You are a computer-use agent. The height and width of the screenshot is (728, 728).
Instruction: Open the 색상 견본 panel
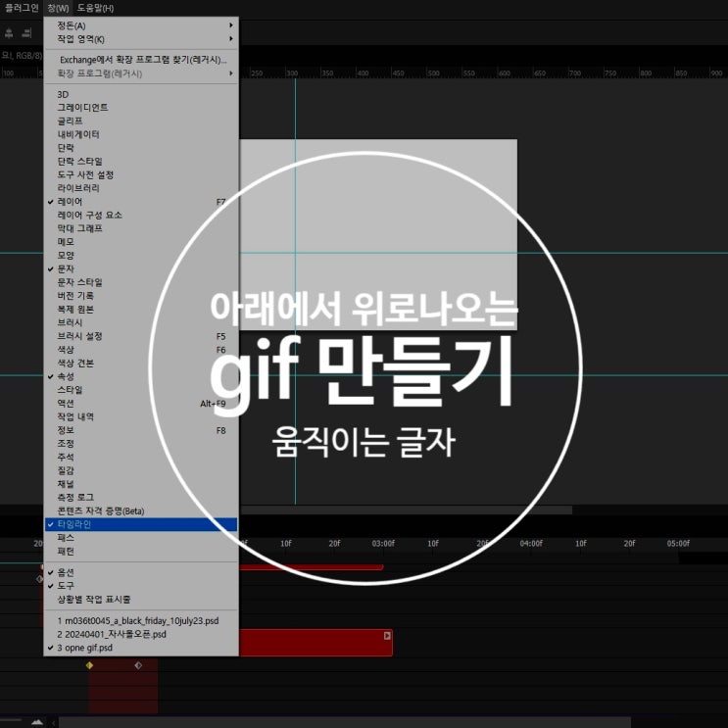[x=141, y=364]
